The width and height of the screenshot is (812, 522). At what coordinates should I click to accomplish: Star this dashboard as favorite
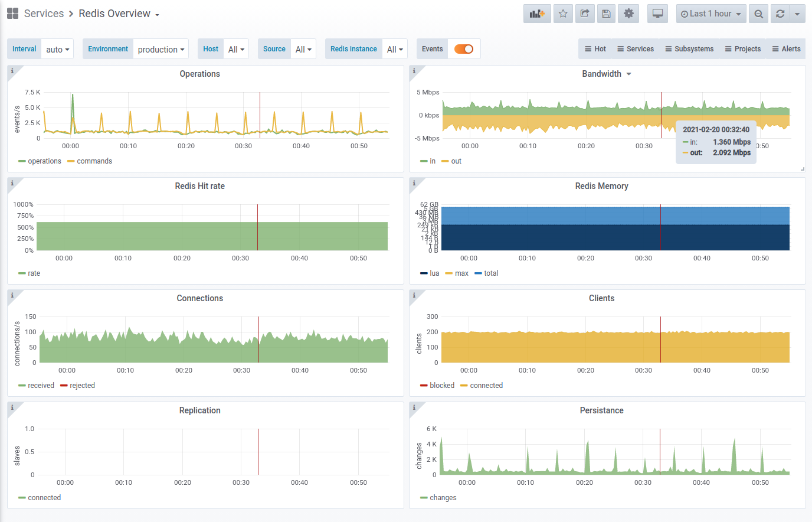[x=563, y=14]
